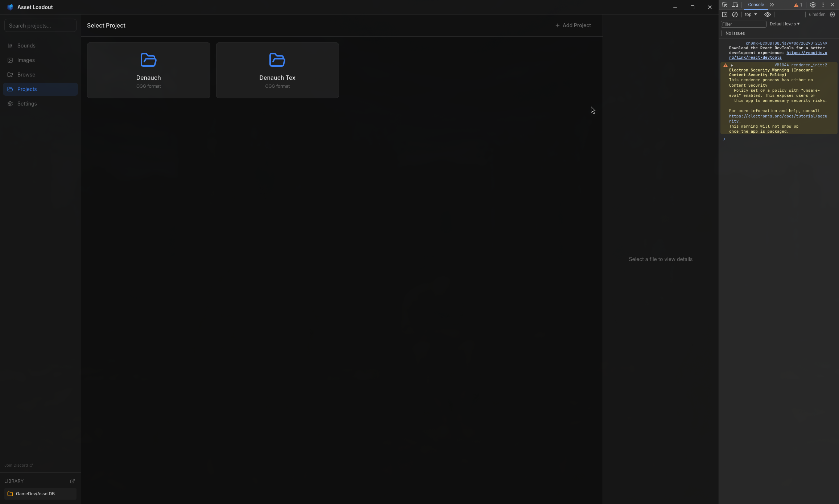Follow the Join Discord link

coord(18,465)
